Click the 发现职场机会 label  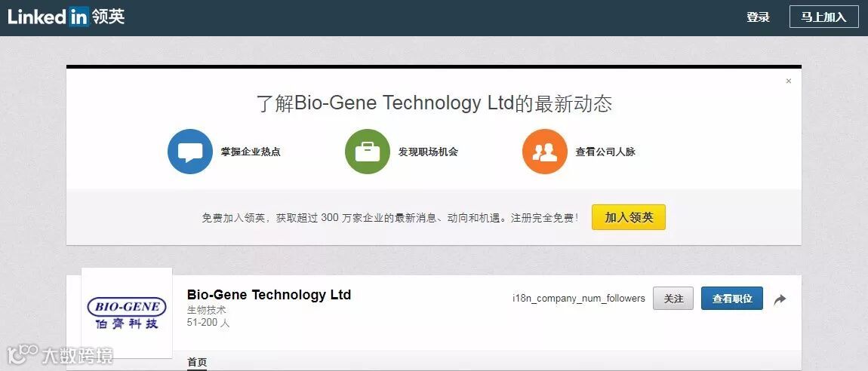[428, 152]
